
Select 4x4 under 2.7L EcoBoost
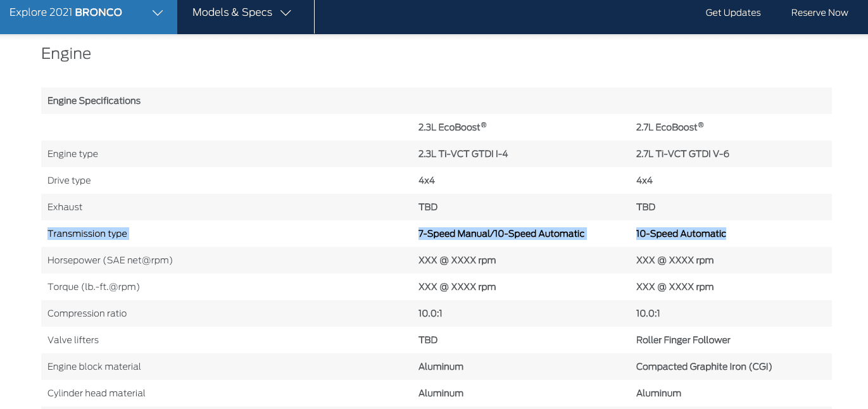pos(645,180)
